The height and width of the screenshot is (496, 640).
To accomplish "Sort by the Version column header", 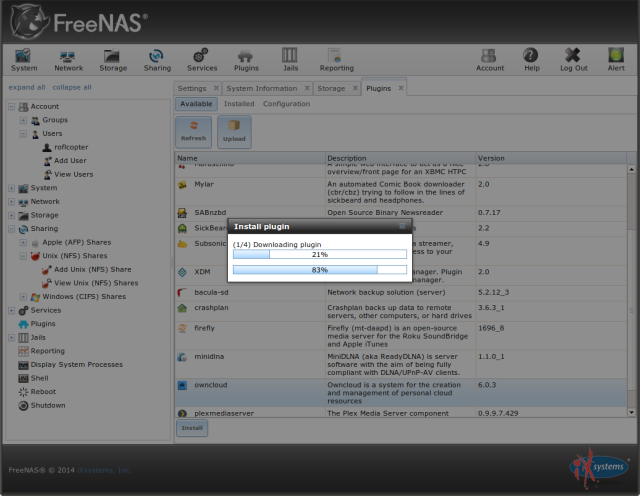I will click(x=551, y=158).
